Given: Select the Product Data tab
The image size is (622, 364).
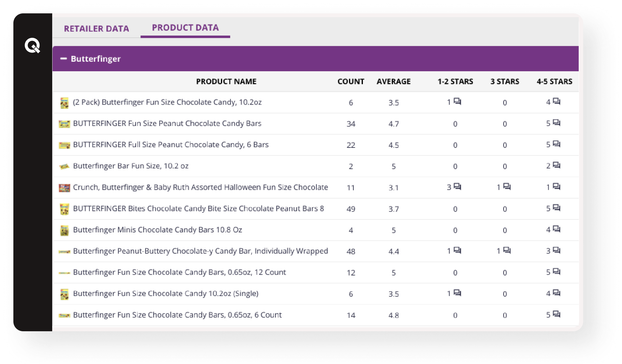Looking at the screenshot, I should coord(185,28).
